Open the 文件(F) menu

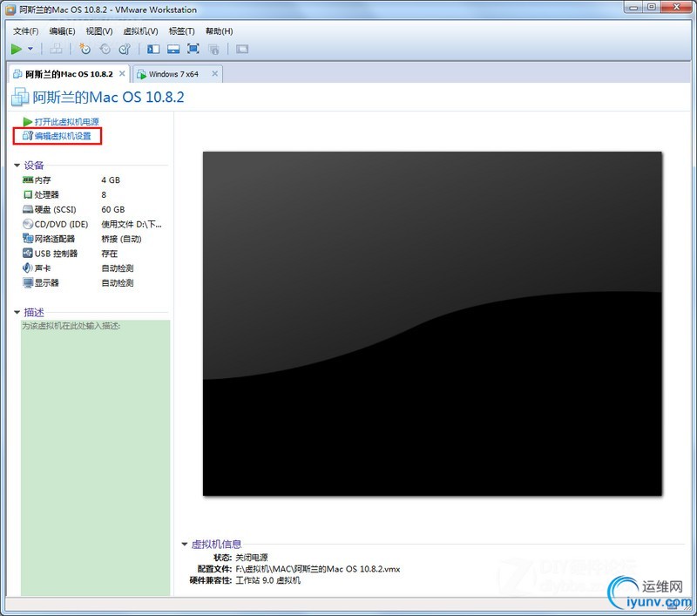(26, 31)
